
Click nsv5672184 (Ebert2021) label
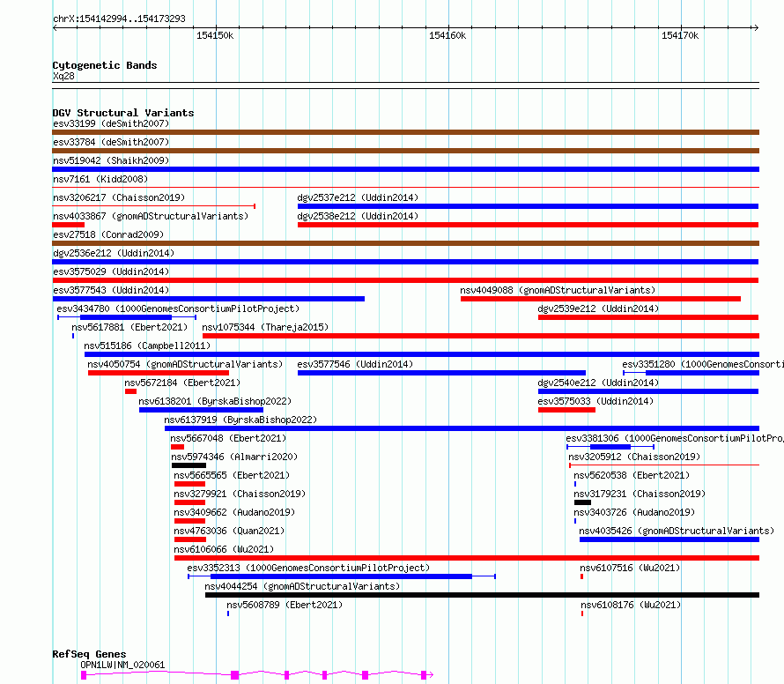(x=182, y=383)
